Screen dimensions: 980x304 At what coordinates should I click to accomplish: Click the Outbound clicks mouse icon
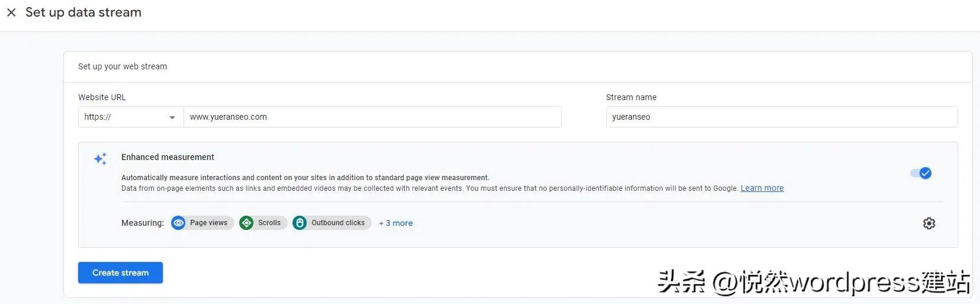pyautogui.click(x=300, y=223)
